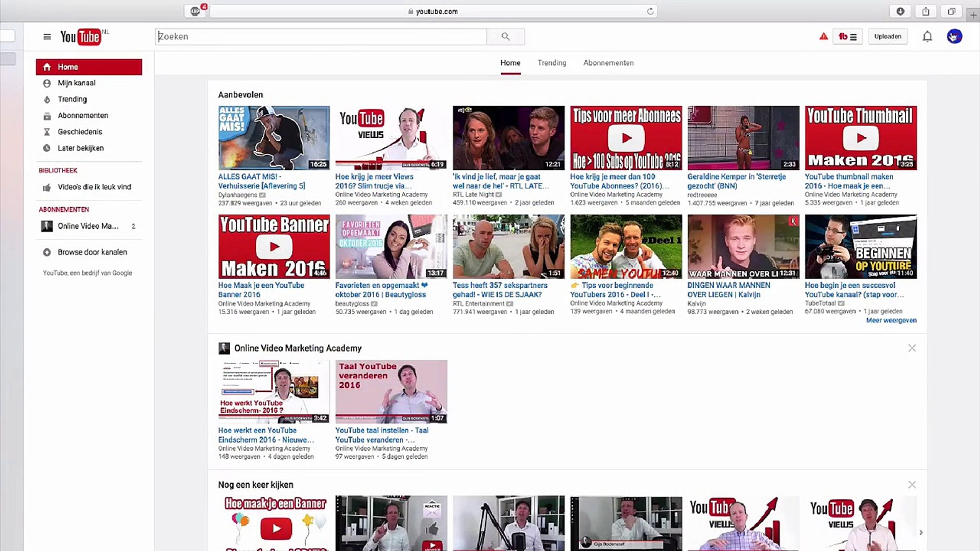
Task: Open Tips voor beginnende YouTubers 2016 title
Action: (x=616, y=290)
